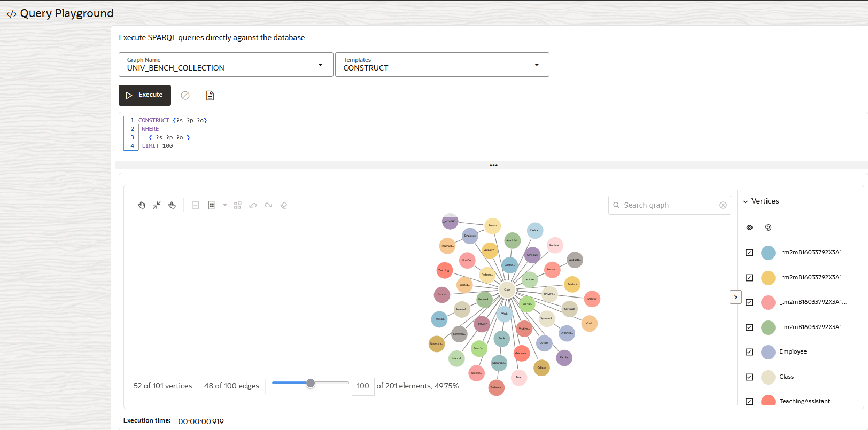This screenshot has width=868, height=430.
Task: Select the pan hand tool in graph toolbar
Action: [x=142, y=205]
